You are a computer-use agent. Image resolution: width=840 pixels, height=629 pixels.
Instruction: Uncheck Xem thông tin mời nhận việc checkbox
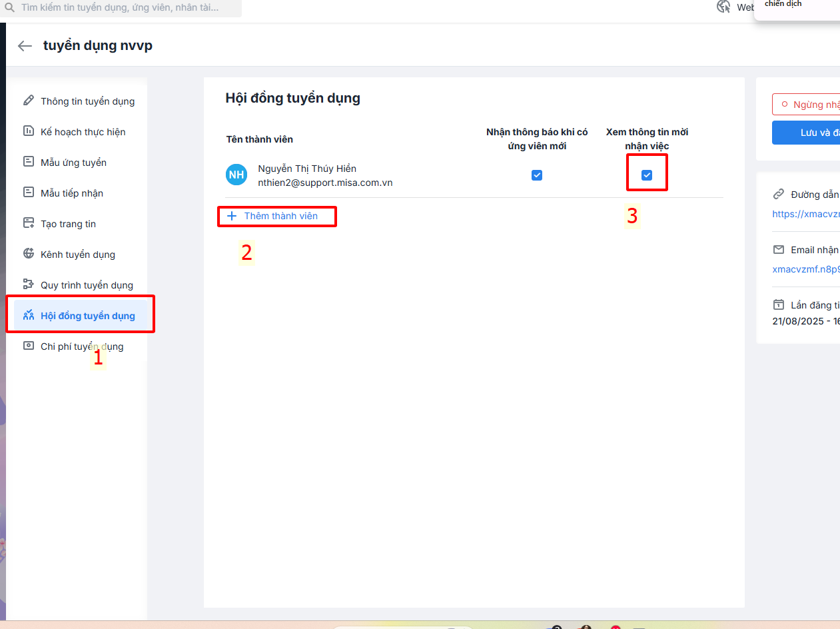pyautogui.click(x=647, y=175)
